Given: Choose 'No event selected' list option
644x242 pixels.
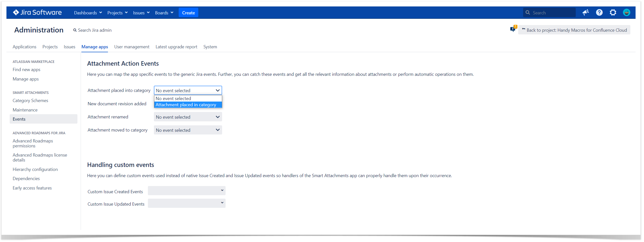Looking at the screenshot, I should [188, 99].
